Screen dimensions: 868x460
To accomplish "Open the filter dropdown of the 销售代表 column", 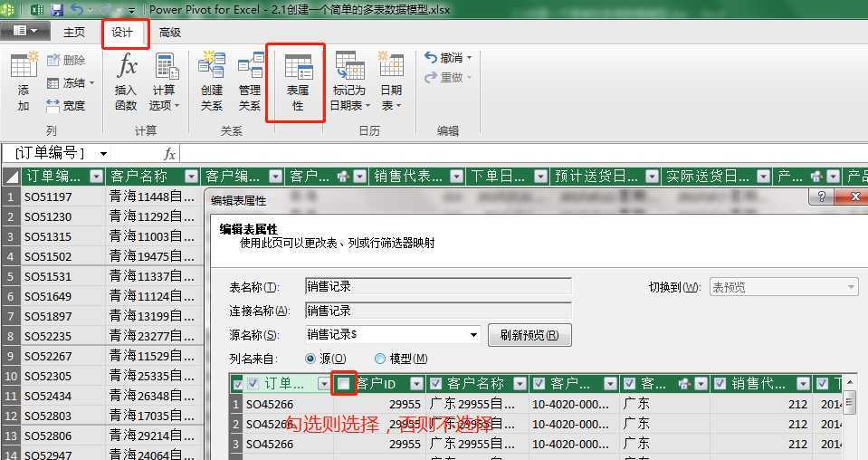I will point(457,177).
